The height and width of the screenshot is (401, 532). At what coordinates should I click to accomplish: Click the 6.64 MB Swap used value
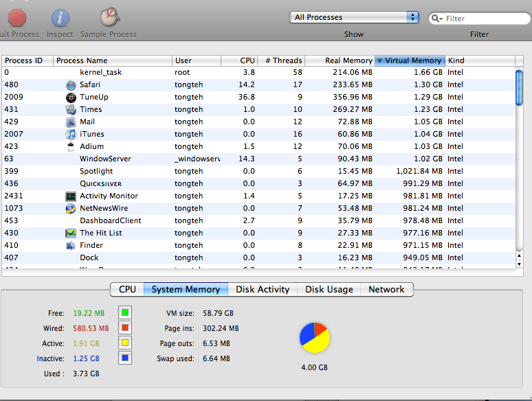[x=216, y=358]
